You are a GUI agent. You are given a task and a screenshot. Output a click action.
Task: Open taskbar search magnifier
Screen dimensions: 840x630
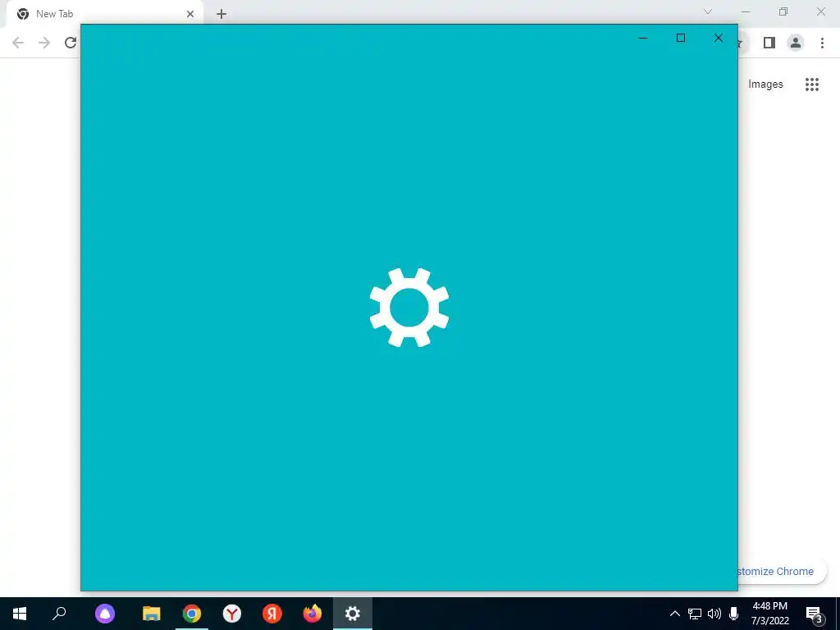(x=59, y=613)
